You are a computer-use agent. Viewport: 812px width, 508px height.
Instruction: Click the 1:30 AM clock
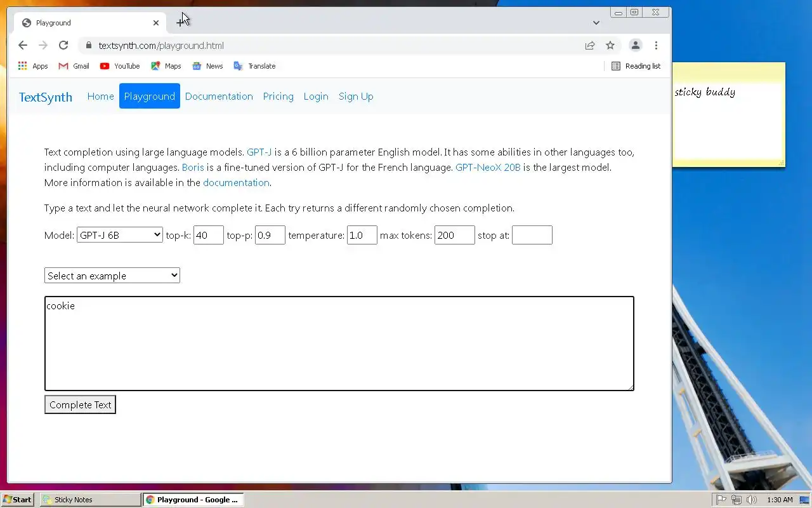(780, 500)
